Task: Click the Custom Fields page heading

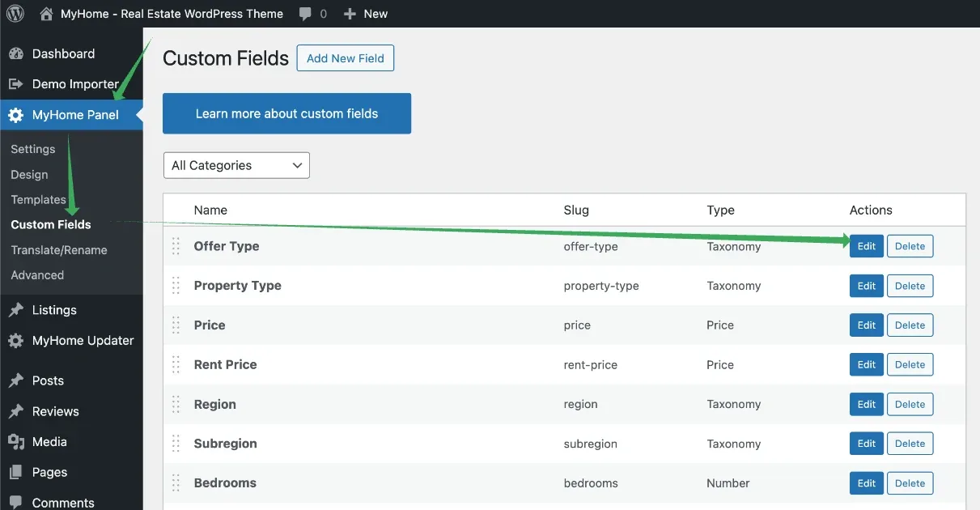Action: [x=226, y=58]
